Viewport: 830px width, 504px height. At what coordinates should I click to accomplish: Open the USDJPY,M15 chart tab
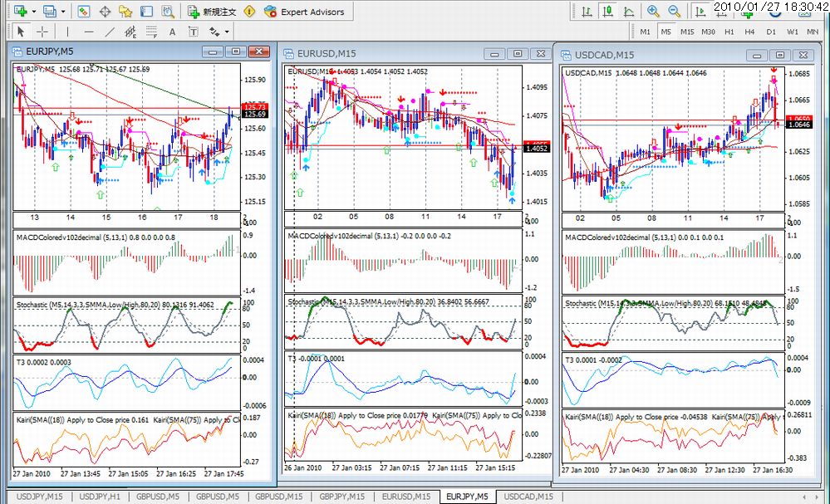(39, 497)
